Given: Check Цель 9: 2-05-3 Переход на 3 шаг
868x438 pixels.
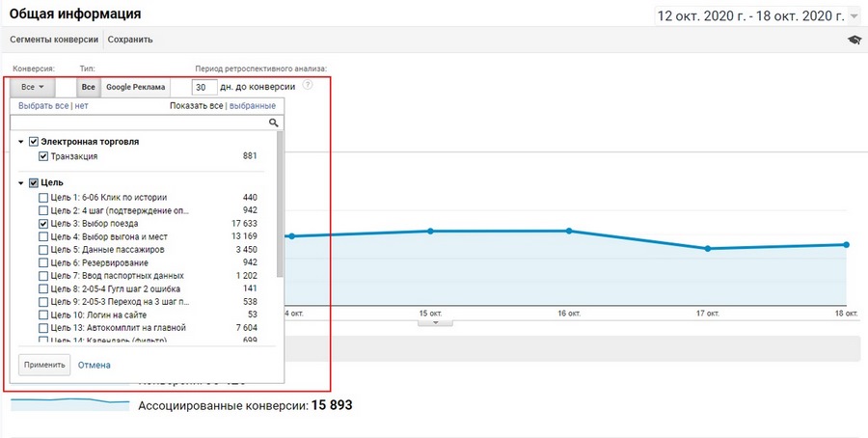Looking at the screenshot, I should pos(43,302).
